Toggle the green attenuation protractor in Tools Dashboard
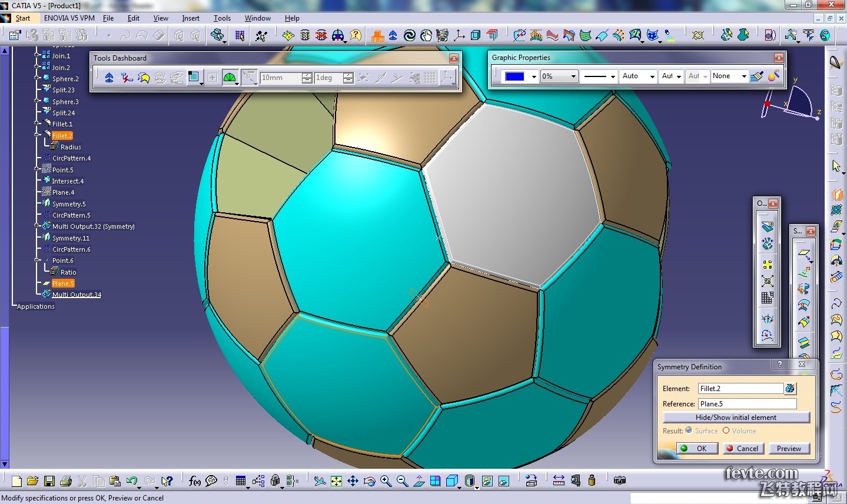This screenshot has height=504, width=847. 230,78
